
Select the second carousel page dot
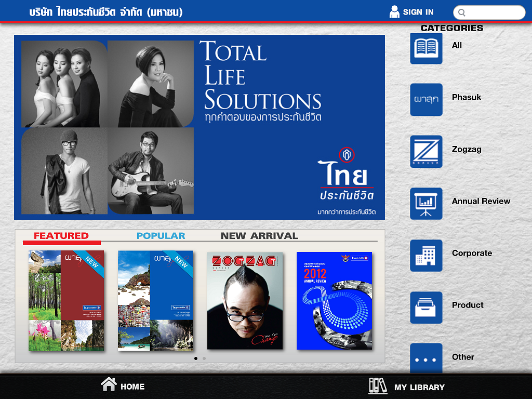click(204, 358)
